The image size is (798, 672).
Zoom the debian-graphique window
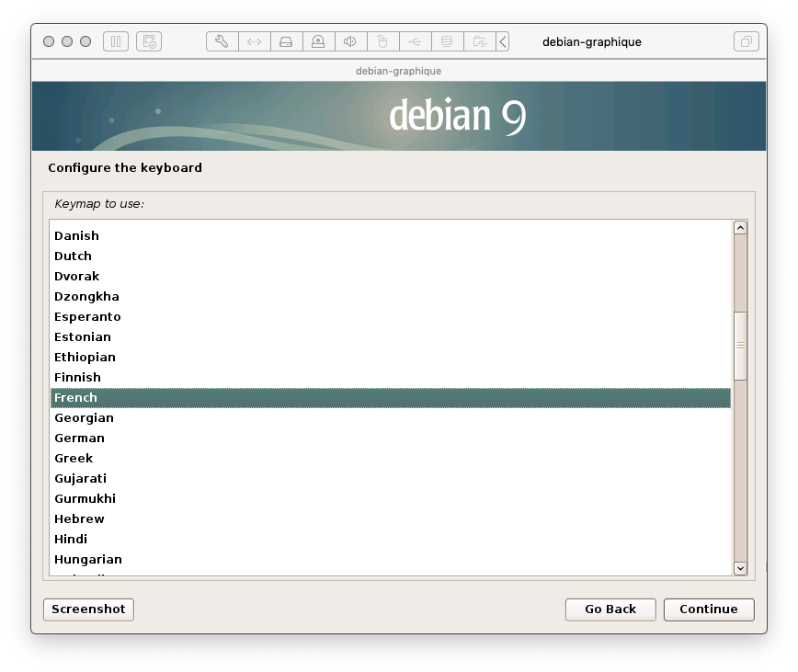point(85,41)
